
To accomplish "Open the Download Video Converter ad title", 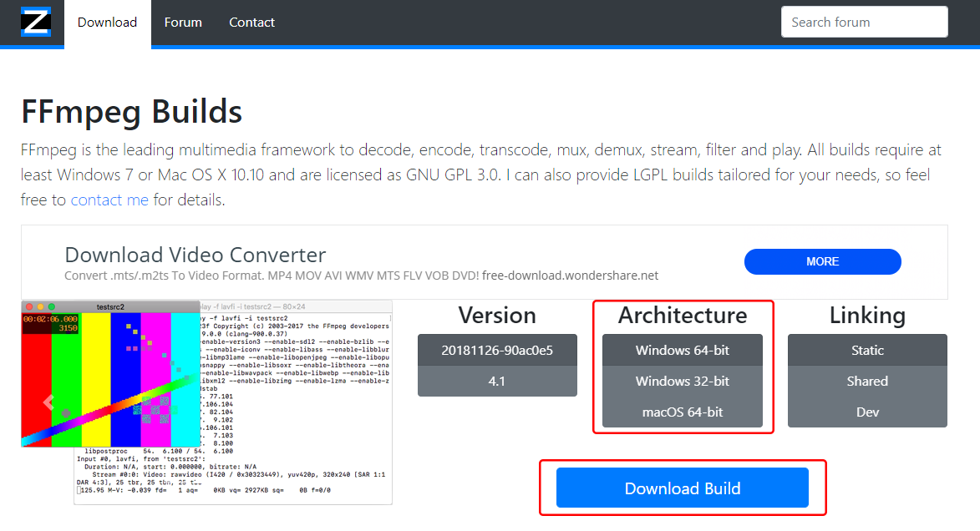I will tap(195, 255).
